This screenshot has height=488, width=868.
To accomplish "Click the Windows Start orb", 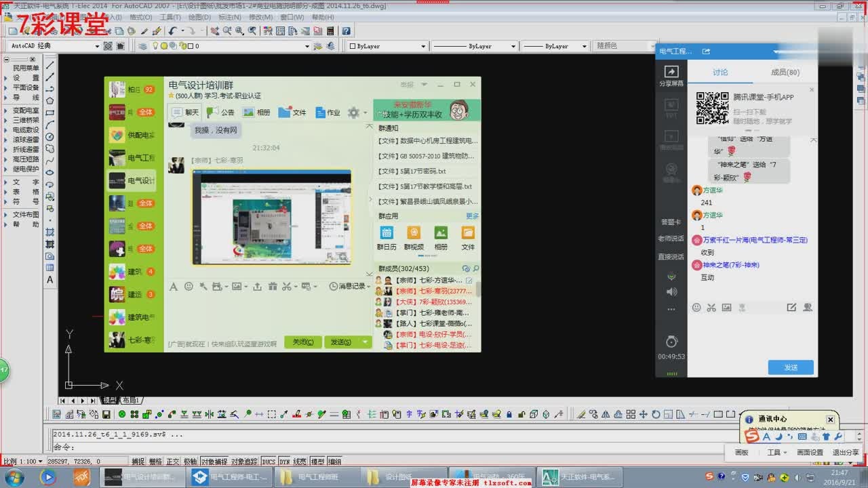I will (x=14, y=477).
